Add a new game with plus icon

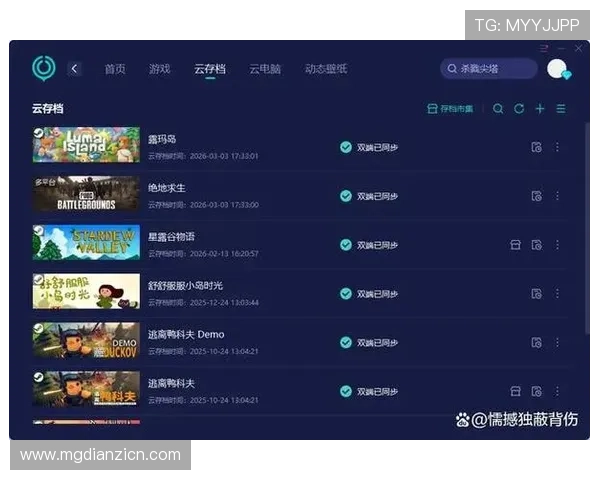[x=540, y=109]
